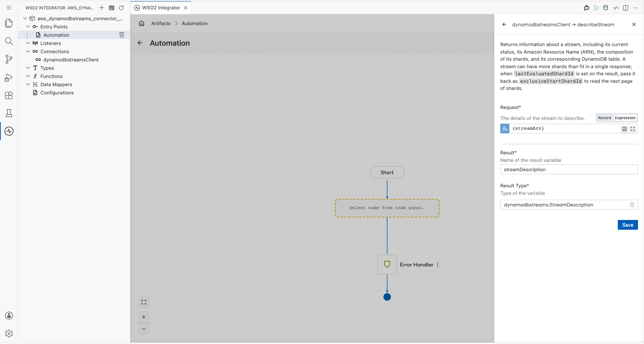Viewport: 644px width, 344px height.
Task: Zoom in the diagram
Action: click(144, 317)
